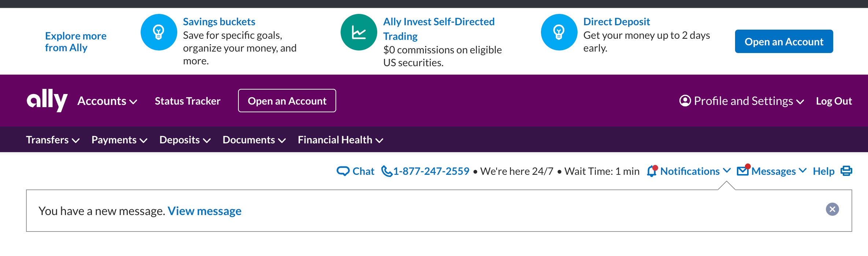
Task: Open the Help link
Action: pyautogui.click(x=824, y=171)
